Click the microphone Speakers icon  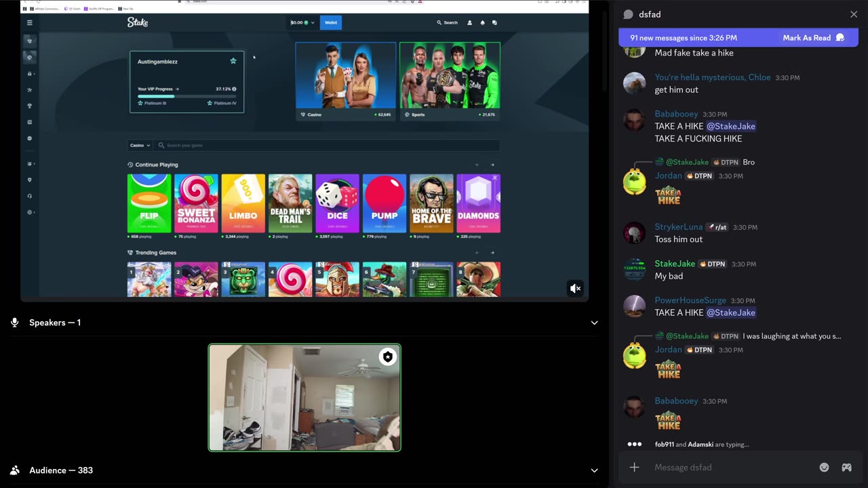click(x=14, y=323)
